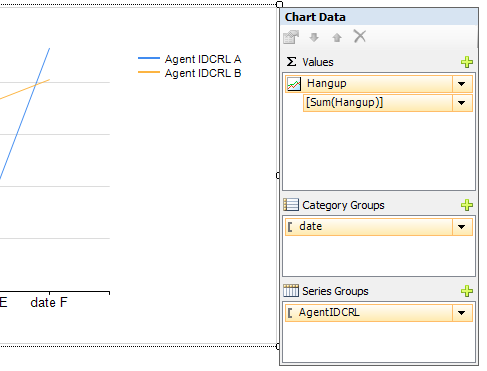Click the Category Groups list icon

pos(291,205)
